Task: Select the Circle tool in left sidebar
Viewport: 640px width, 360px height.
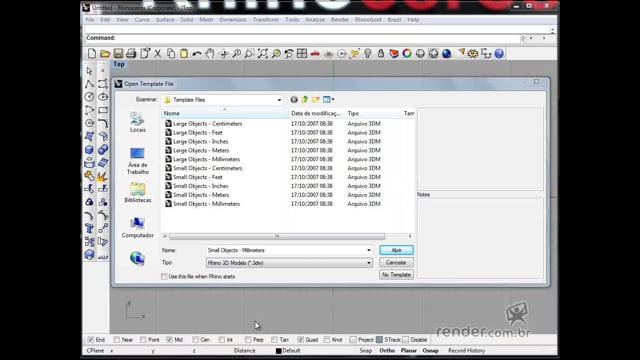Action: [x=89, y=97]
